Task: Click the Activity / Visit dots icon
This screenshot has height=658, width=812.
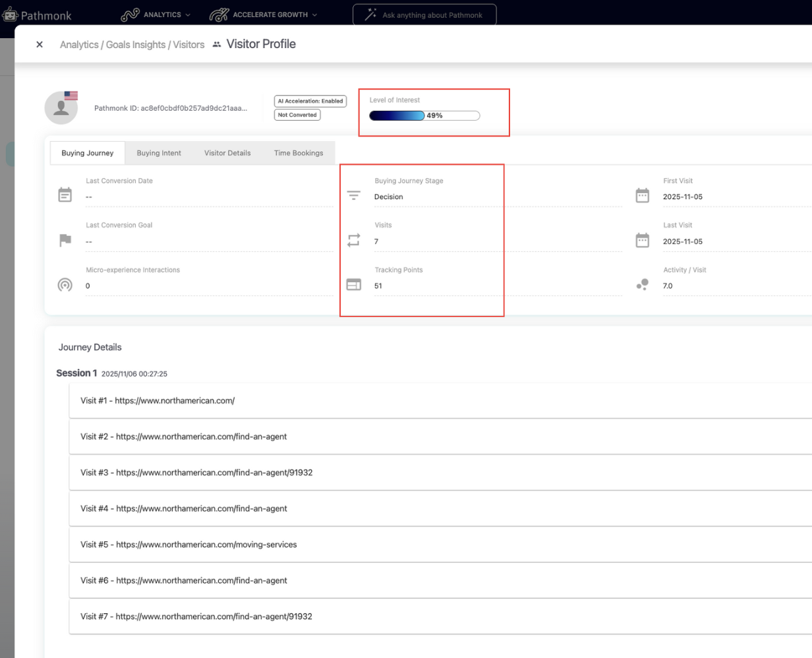Action: point(642,284)
